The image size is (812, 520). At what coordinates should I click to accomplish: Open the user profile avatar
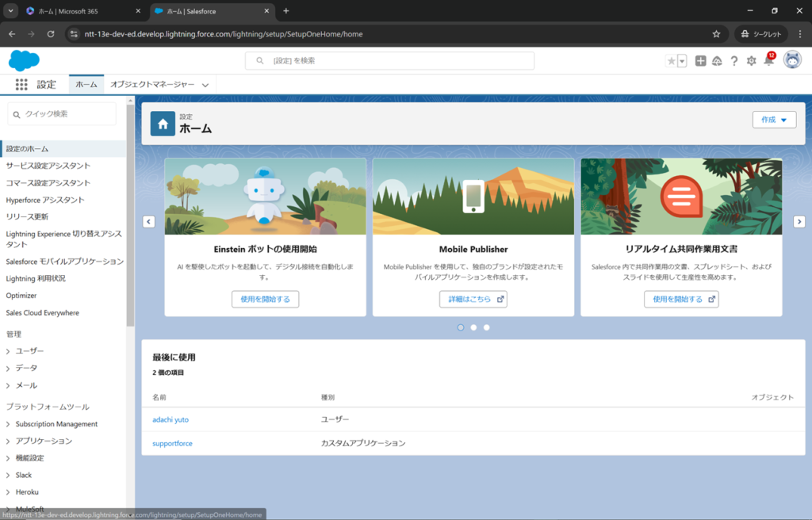click(x=792, y=60)
